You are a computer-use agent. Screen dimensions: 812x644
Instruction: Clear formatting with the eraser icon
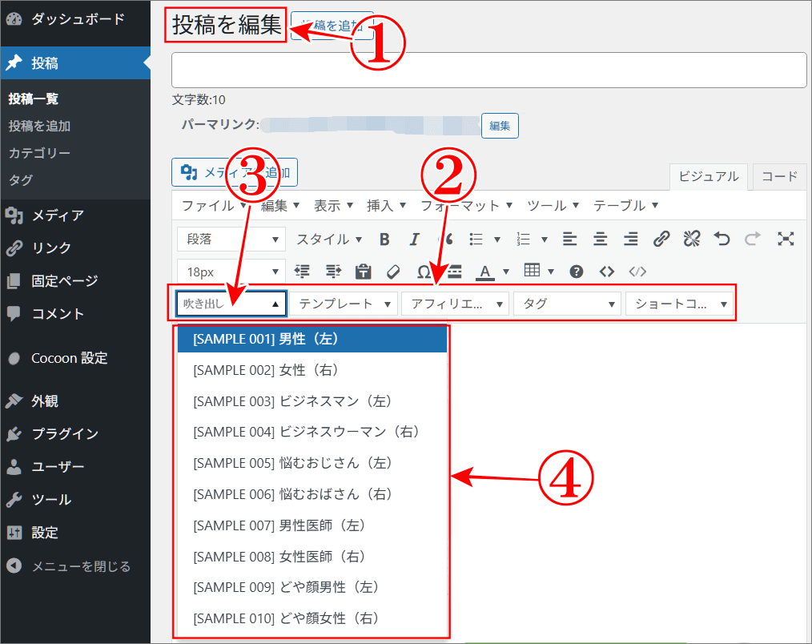[x=393, y=272]
